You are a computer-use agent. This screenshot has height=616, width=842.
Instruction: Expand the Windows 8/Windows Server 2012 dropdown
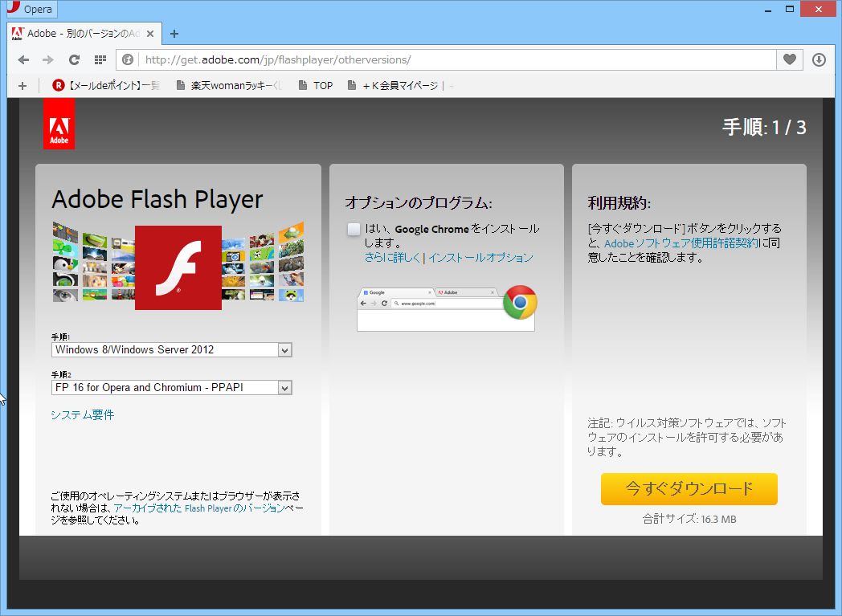[x=172, y=350]
